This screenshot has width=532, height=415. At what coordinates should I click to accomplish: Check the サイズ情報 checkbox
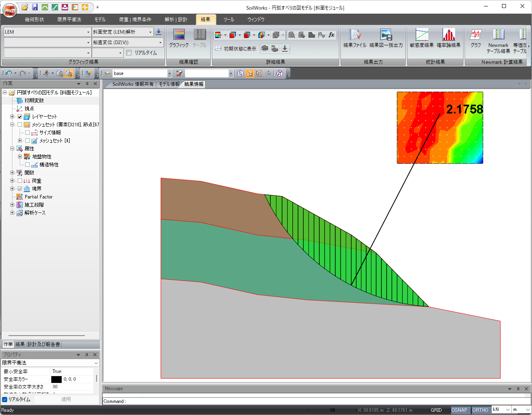click(x=27, y=133)
